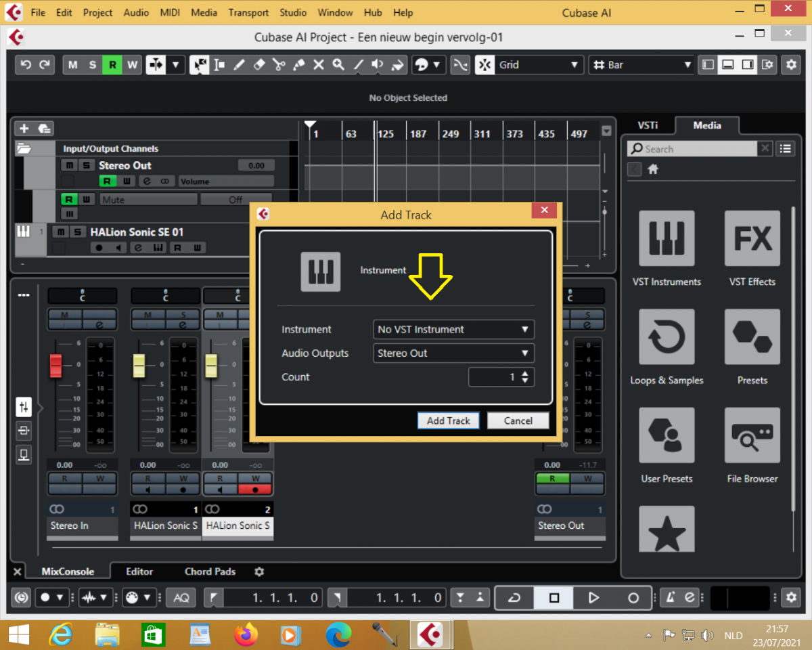Click the transport Record button
This screenshot has height=650, width=812.
click(633, 597)
